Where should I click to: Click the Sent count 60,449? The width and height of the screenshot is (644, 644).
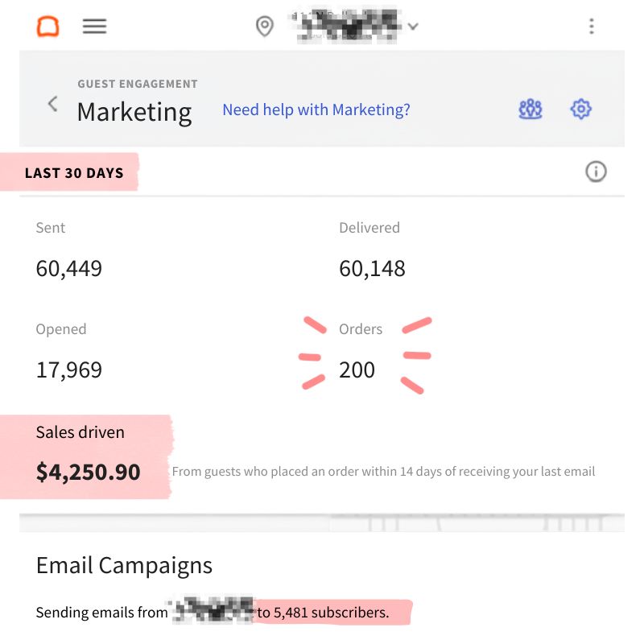(x=69, y=269)
